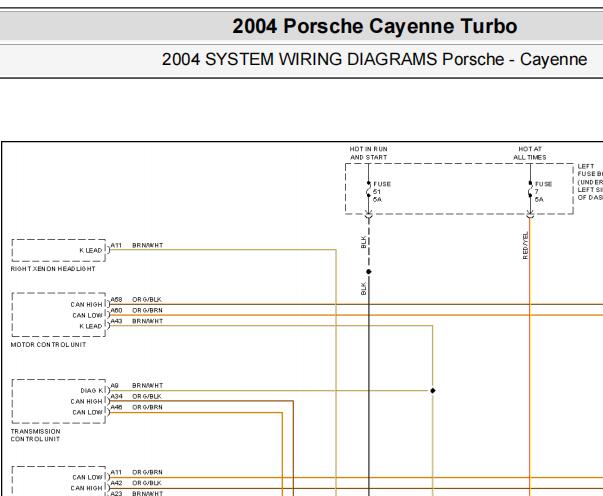This screenshot has width=603, height=496.
Task: Click pin label "A23"
Action: [x=117, y=493]
